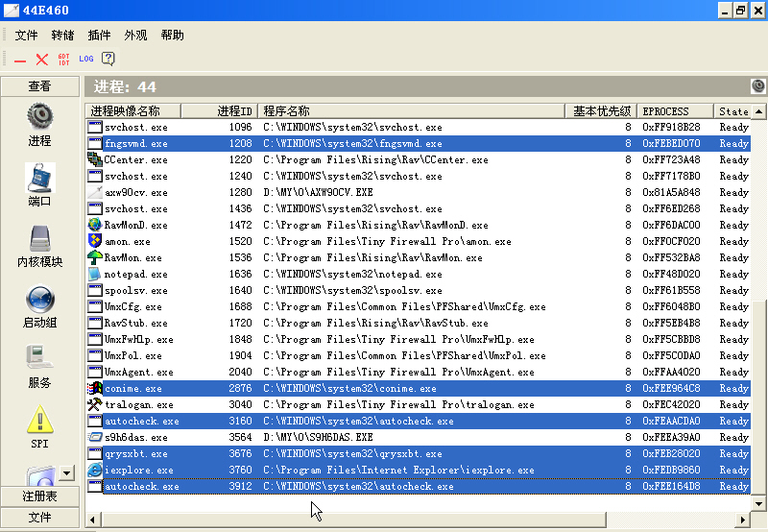Click the amon.exe shield icon

point(94,241)
